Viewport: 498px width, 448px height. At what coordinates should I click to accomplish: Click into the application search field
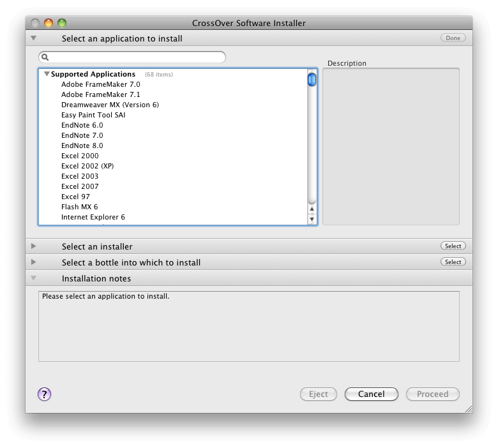click(x=132, y=57)
